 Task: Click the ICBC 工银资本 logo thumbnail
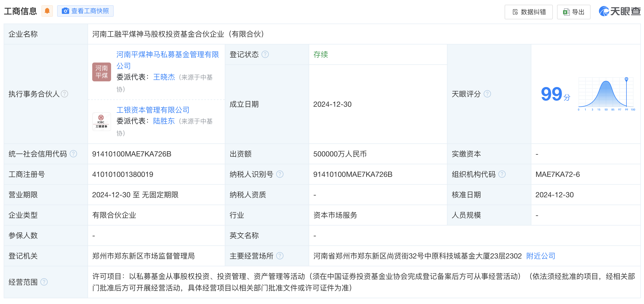point(102,122)
